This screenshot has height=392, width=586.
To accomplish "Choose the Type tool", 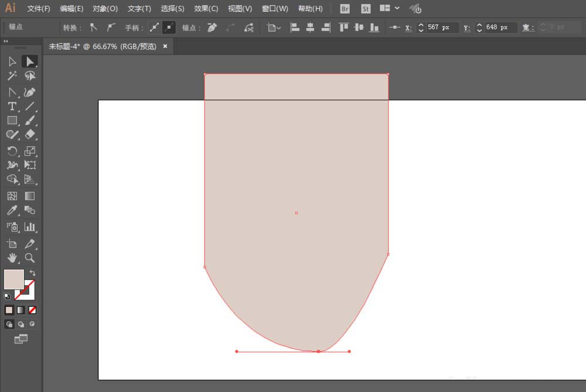I will coord(12,107).
